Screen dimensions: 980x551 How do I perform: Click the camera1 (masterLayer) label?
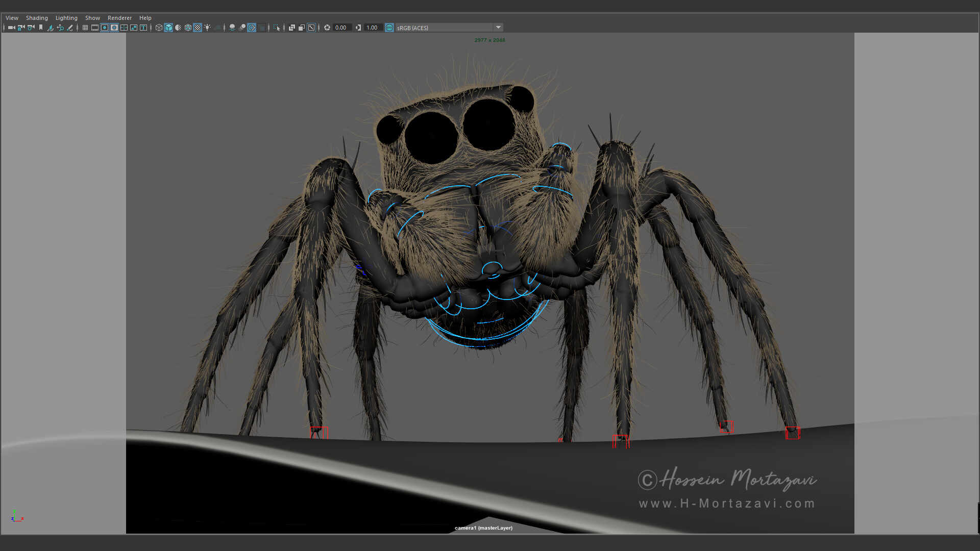[483, 528]
